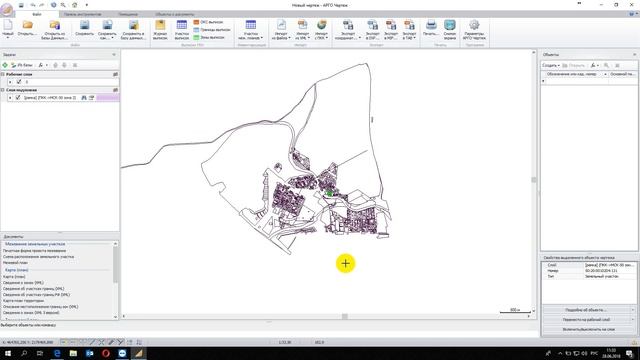
Task: Switch to the Панель инструментов tab
Action: (x=82, y=14)
